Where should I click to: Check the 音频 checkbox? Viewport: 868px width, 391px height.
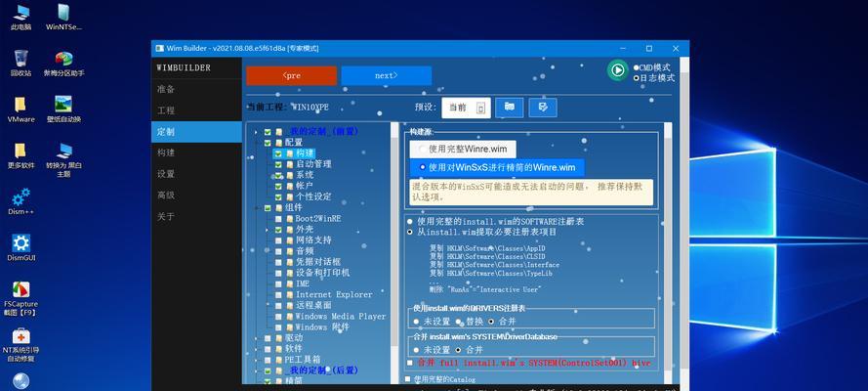(x=278, y=251)
